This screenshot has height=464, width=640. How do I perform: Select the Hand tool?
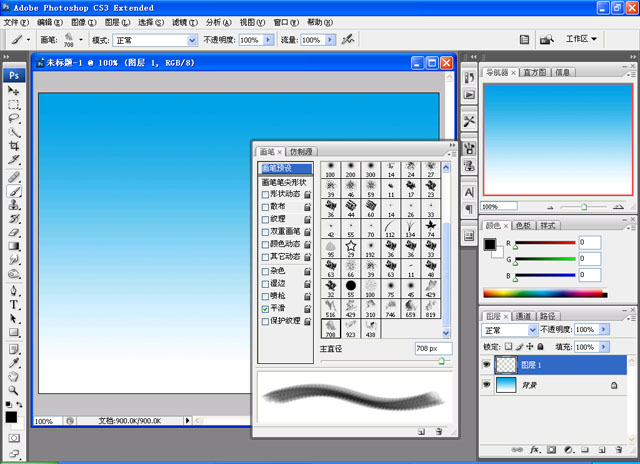click(14, 377)
